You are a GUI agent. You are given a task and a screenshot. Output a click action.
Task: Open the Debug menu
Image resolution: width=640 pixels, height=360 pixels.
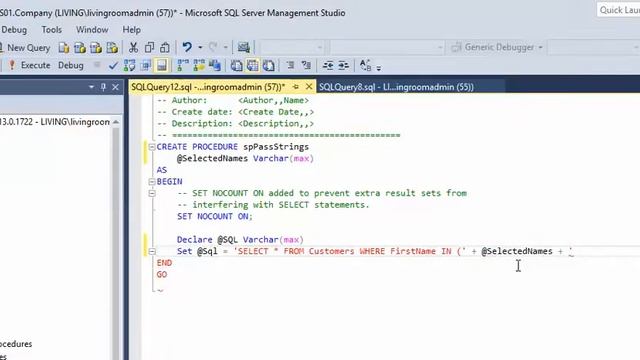pos(14,30)
